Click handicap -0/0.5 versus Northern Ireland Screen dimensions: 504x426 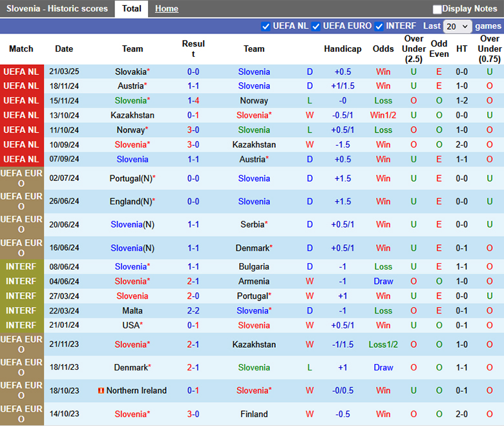(x=342, y=390)
